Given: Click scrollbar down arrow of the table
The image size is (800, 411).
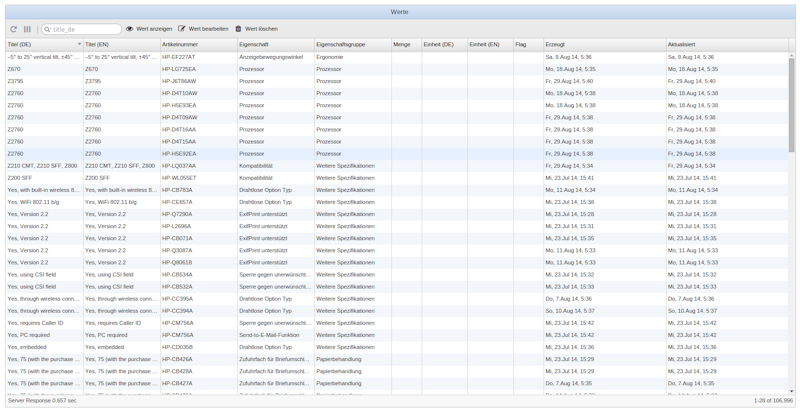Looking at the screenshot, I should pyautogui.click(x=792, y=392).
